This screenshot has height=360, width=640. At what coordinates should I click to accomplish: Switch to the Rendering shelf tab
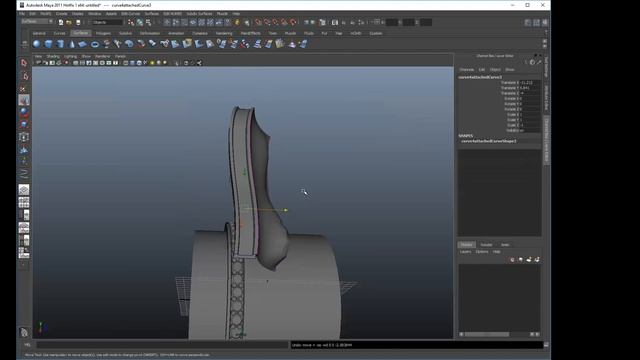pyautogui.click(x=224, y=33)
